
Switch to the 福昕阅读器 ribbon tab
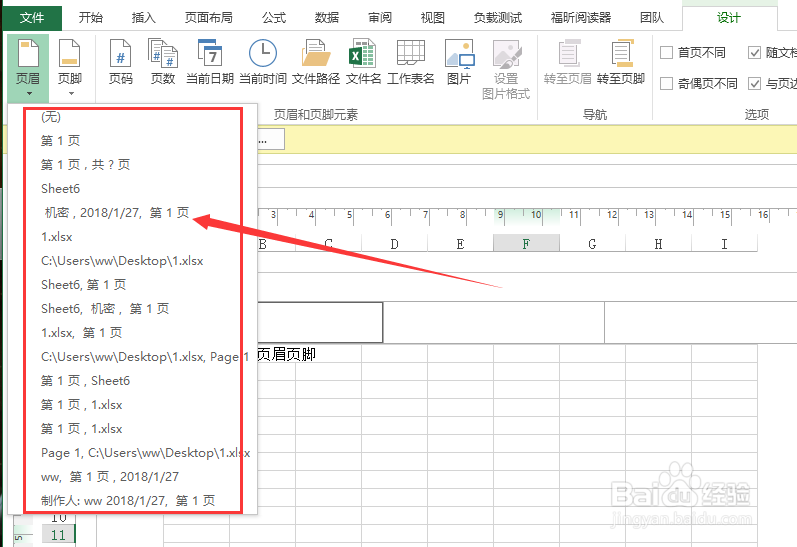(581, 18)
